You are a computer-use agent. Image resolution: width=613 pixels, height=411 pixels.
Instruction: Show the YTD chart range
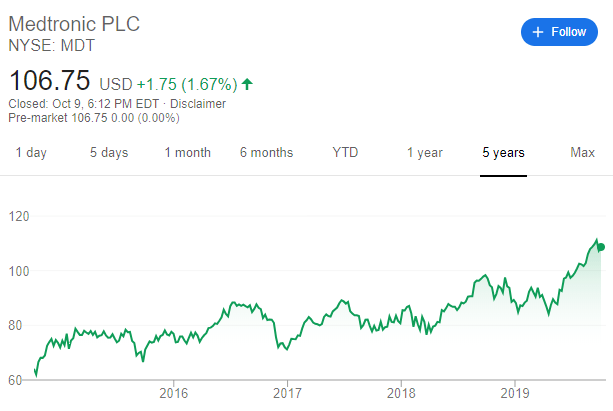tap(345, 152)
